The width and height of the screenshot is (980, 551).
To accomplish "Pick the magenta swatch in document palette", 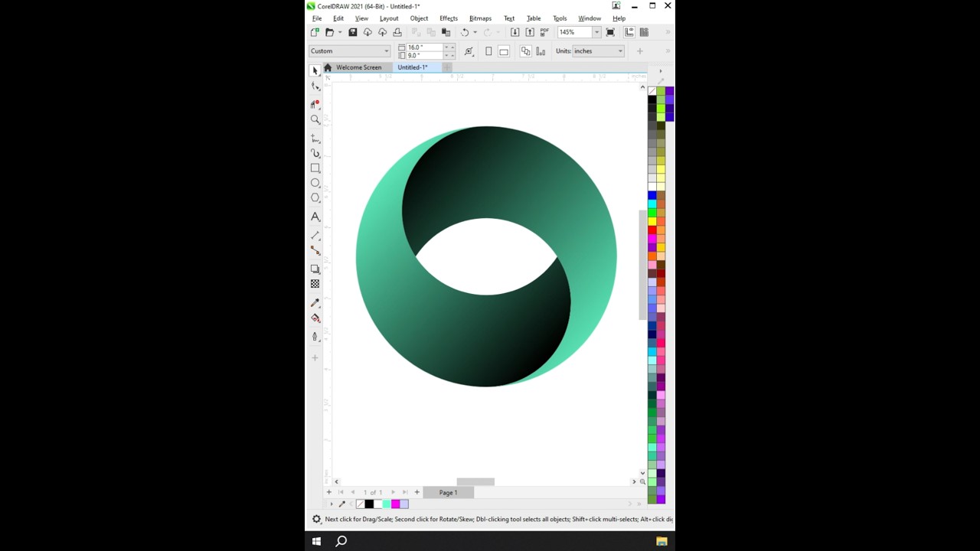I will point(395,504).
